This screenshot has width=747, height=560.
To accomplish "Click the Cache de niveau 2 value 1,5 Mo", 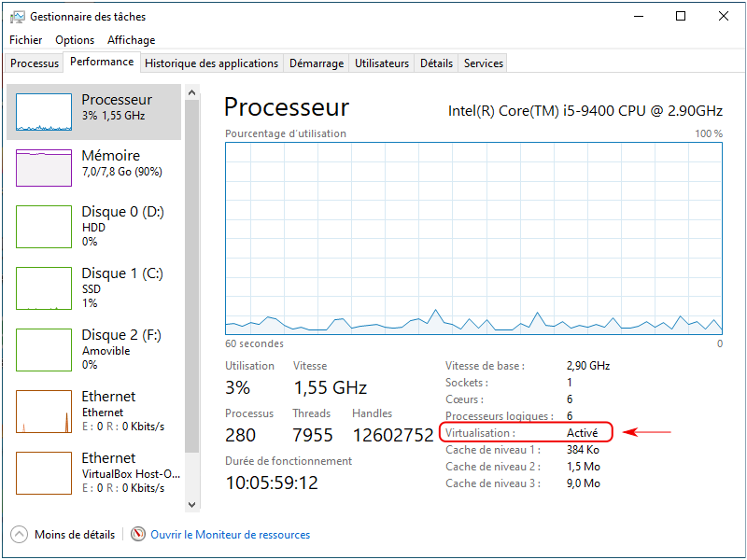I will (584, 466).
